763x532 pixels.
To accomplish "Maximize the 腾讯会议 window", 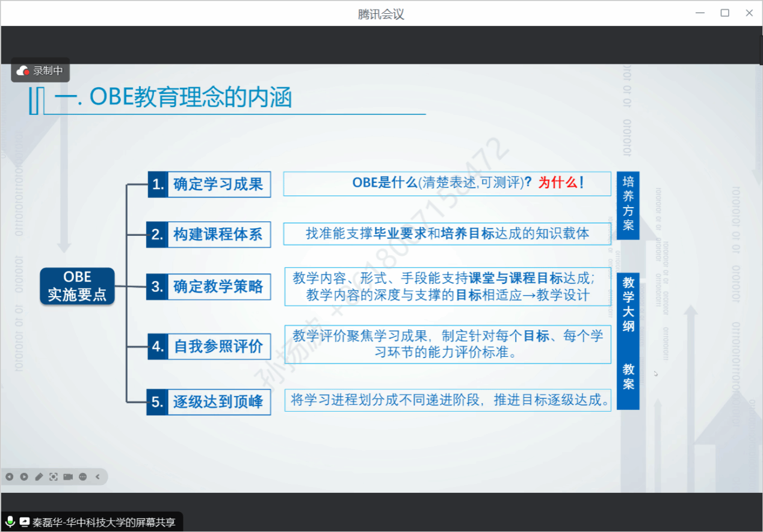I will coord(724,13).
